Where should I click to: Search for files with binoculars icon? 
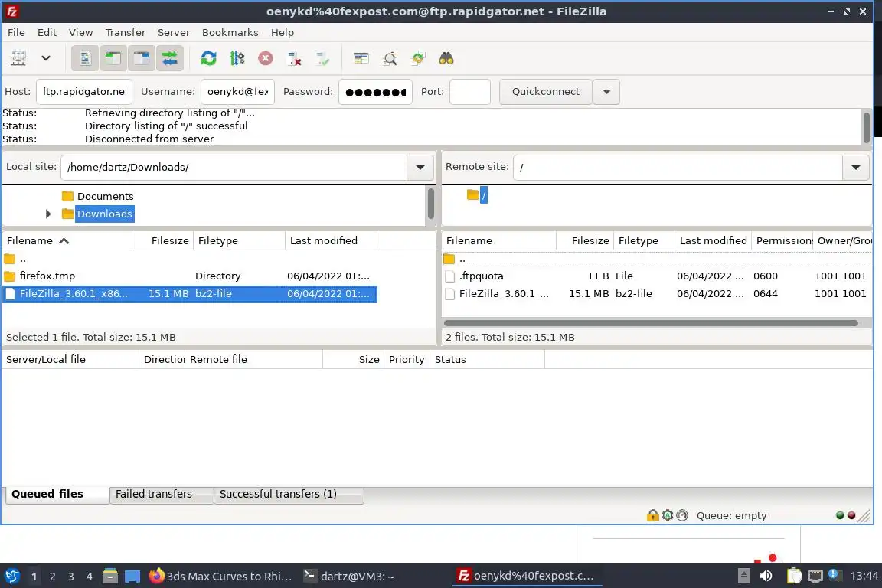[x=446, y=58]
